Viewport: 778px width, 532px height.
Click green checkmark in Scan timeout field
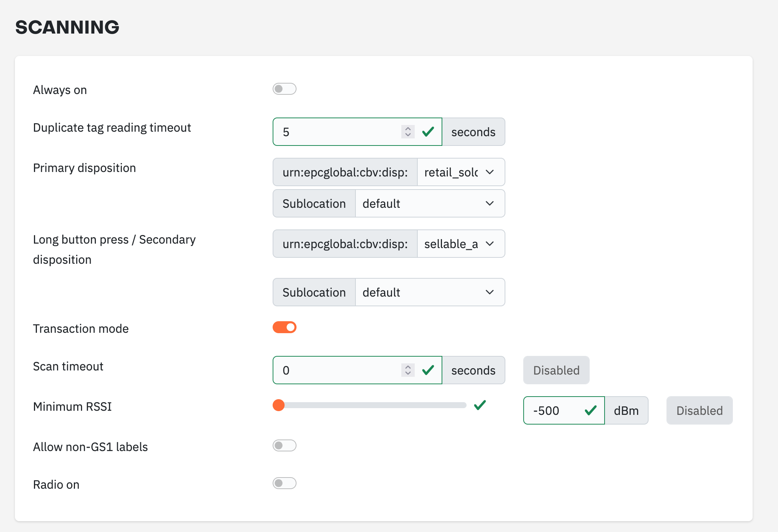click(x=428, y=370)
